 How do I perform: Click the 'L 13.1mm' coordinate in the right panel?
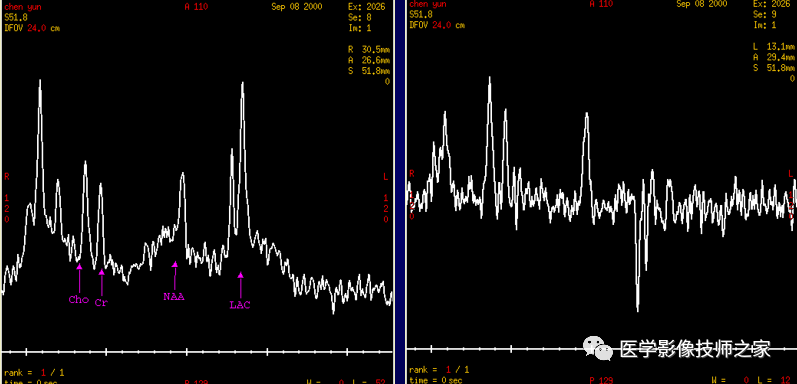[x=774, y=47]
